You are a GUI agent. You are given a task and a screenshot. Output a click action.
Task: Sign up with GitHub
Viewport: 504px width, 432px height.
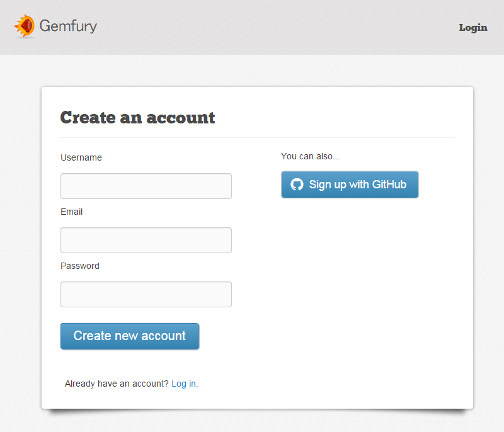coord(350,184)
